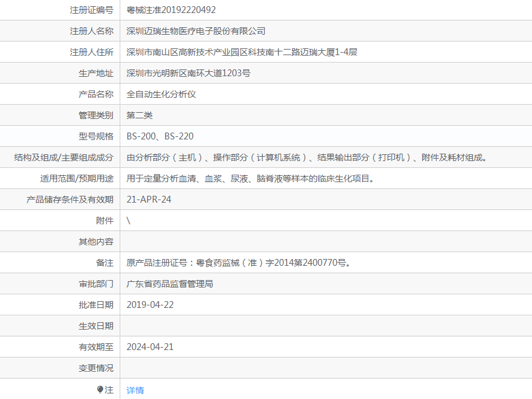Open the 详情 link
Screen dimensions: 532x399
tap(135, 390)
